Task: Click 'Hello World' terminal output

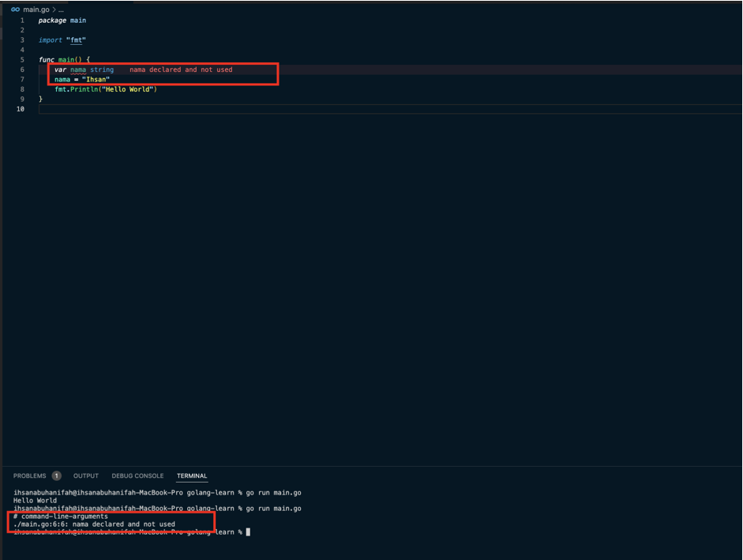Action: coord(35,500)
